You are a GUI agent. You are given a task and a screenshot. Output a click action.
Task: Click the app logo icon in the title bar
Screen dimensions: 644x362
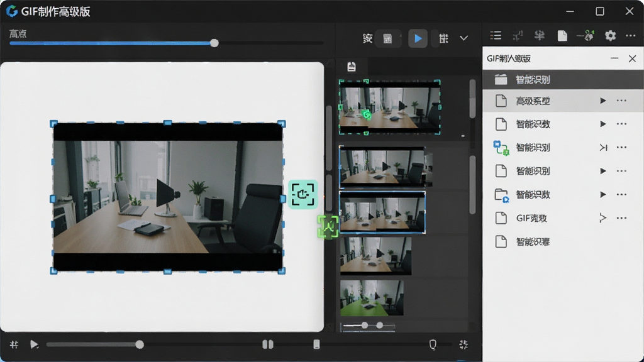pyautogui.click(x=11, y=11)
